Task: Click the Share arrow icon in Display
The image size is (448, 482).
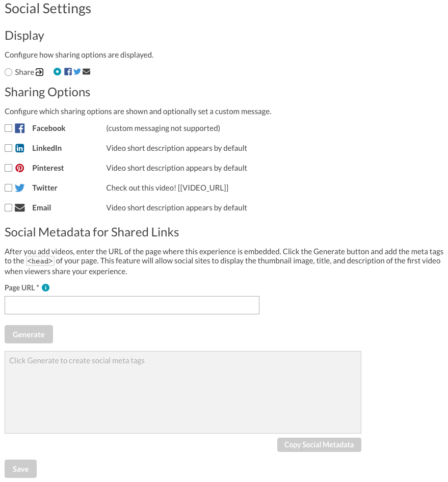Action: (39, 72)
